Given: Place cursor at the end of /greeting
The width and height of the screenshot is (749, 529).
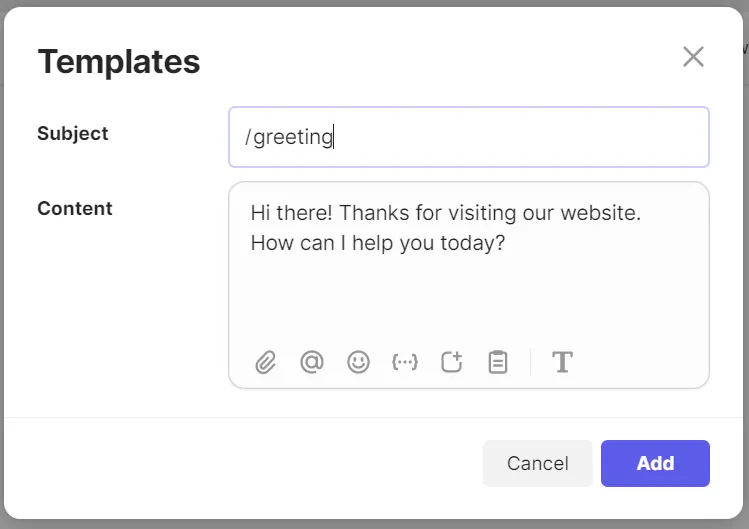Looking at the screenshot, I should point(333,137).
